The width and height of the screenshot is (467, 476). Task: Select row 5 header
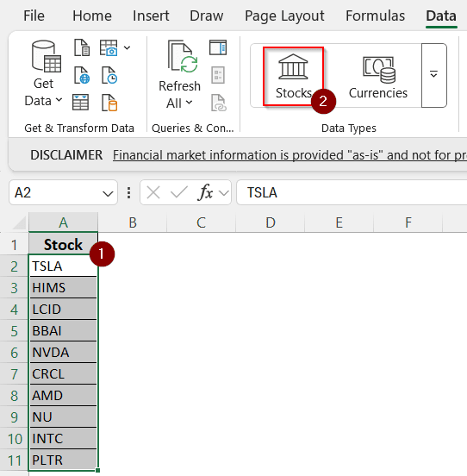click(14, 331)
